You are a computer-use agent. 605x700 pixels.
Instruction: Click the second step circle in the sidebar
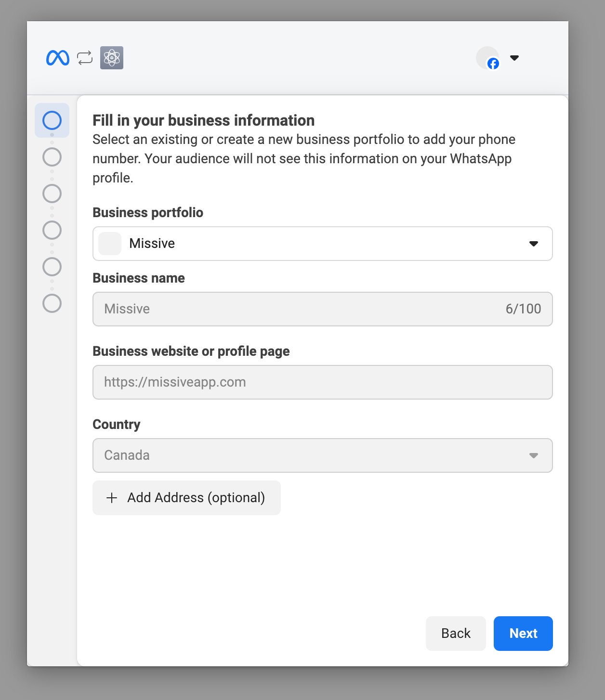coord(52,157)
